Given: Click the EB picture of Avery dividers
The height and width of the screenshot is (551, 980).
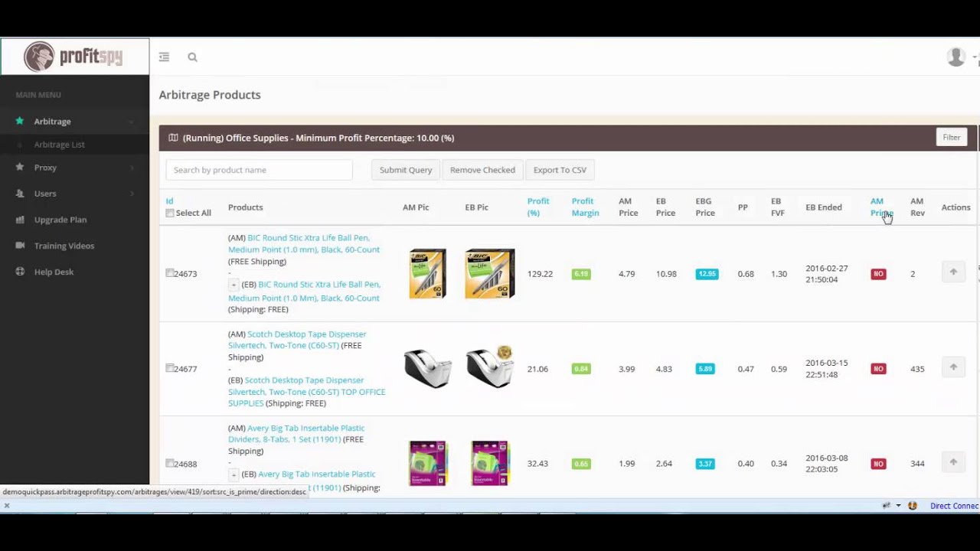Looking at the screenshot, I should click(x=490, y=463).
